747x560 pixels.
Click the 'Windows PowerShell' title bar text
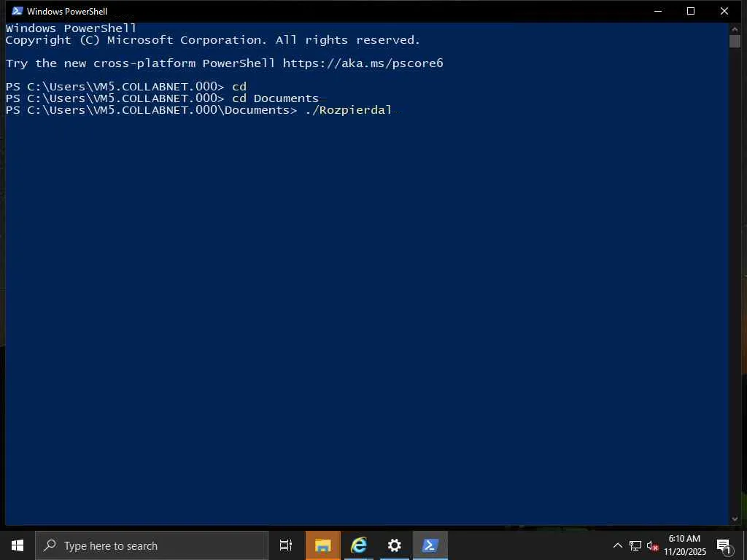pyautogui.click(x=67, y=11)
